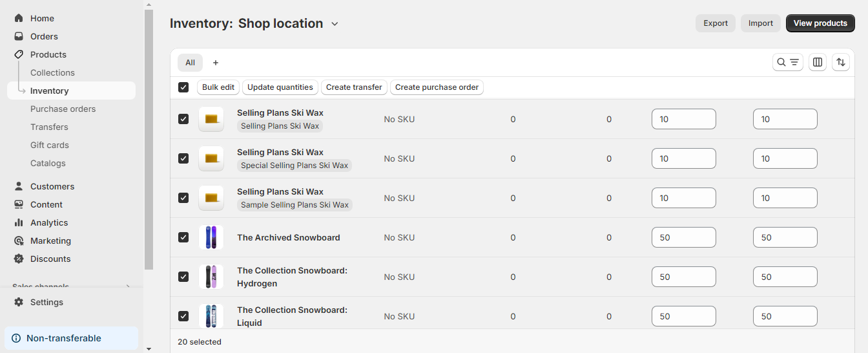Expand the Shop location dropdown chevron
The width and height of the screenshot is (868, 353).
click(x=335, y=24)
